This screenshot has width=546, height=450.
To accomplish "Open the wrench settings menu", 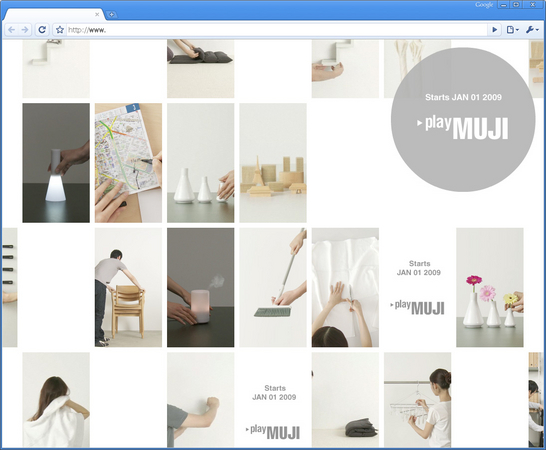I will coord(532,30).
